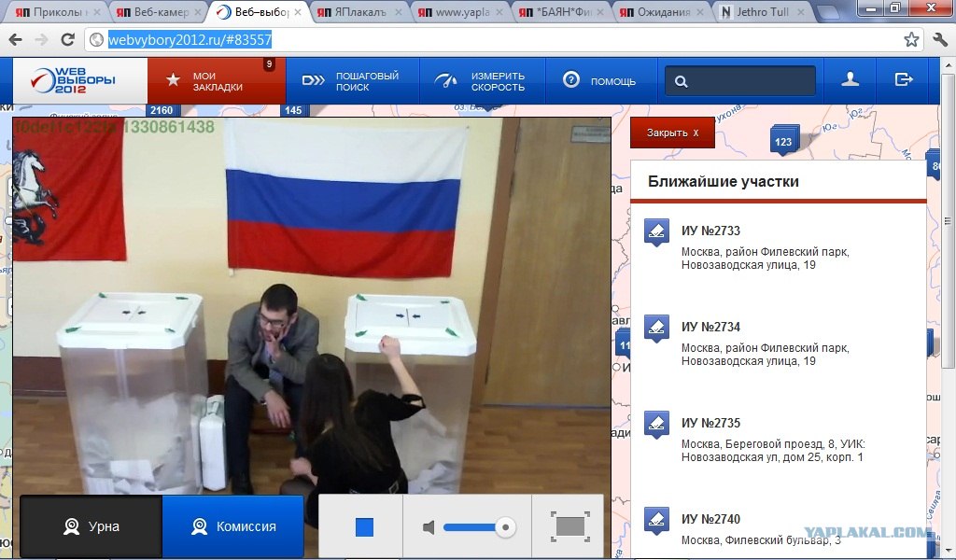The height and width of the screenshot is (560, 956).
Task: Click the ИУ №2740 ballot icon
Action: pyautogui.click(x=656, y=521)
